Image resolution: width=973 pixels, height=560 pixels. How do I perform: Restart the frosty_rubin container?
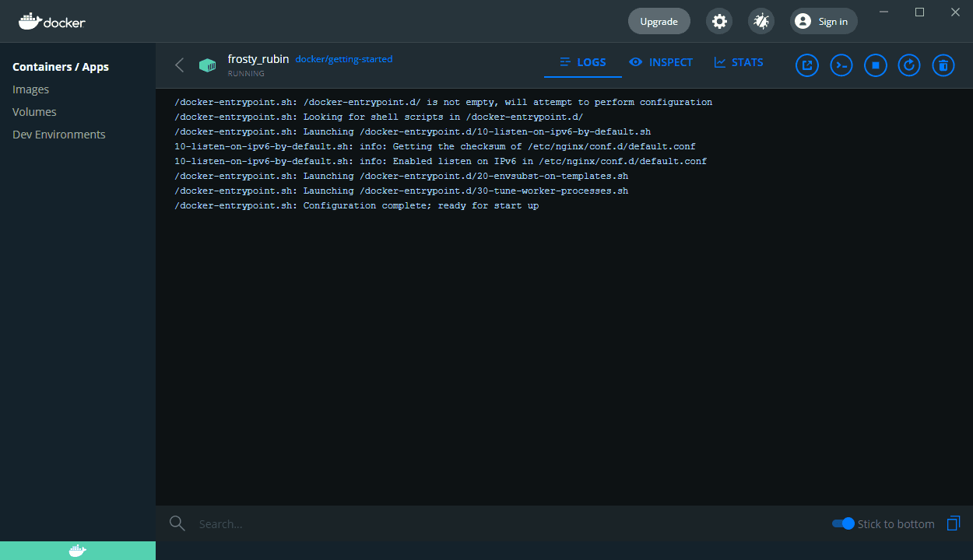(909, 65)
